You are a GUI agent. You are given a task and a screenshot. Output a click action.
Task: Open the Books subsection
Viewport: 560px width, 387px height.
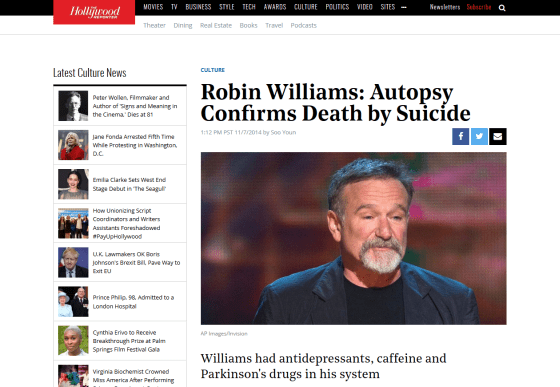click(249, 25)
